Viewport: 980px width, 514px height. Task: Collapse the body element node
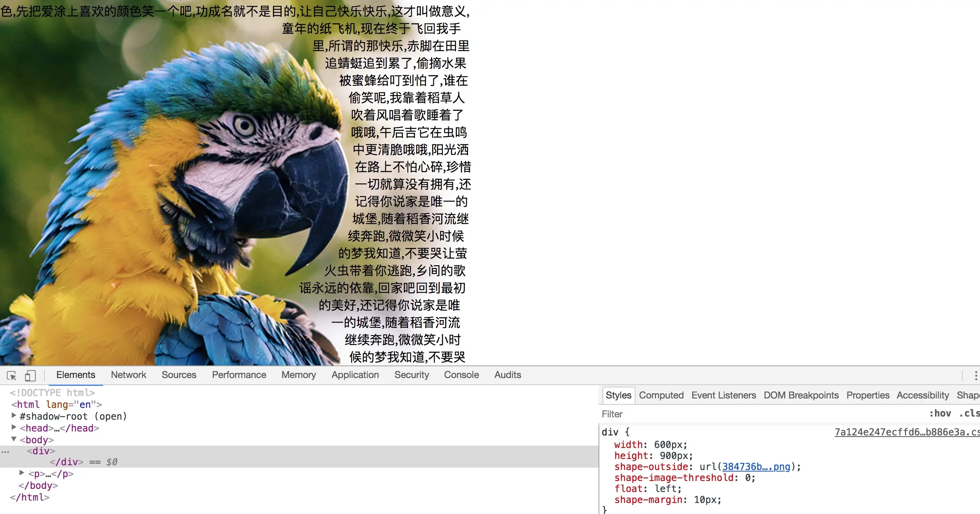(14, 439)
